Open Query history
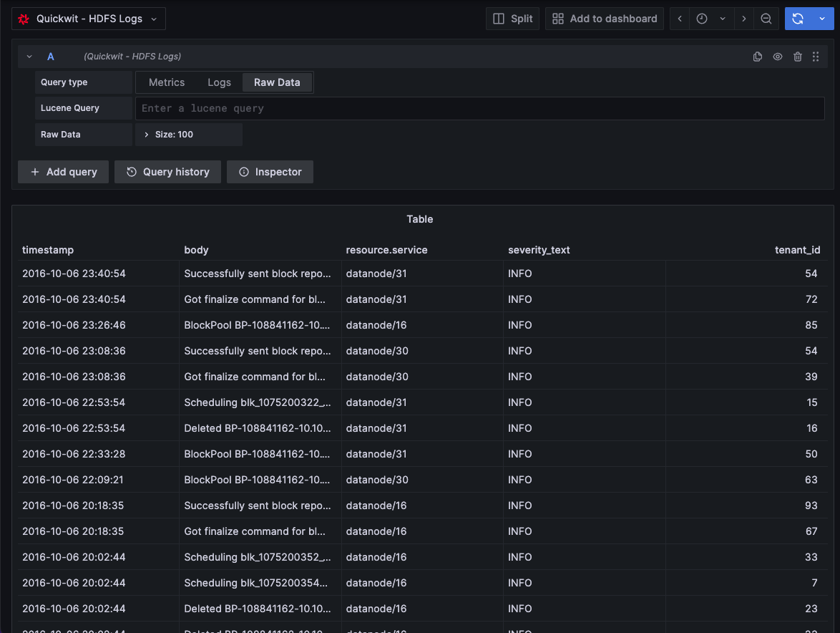This screenshot has height=633, width=840. [x=167, y=172]
